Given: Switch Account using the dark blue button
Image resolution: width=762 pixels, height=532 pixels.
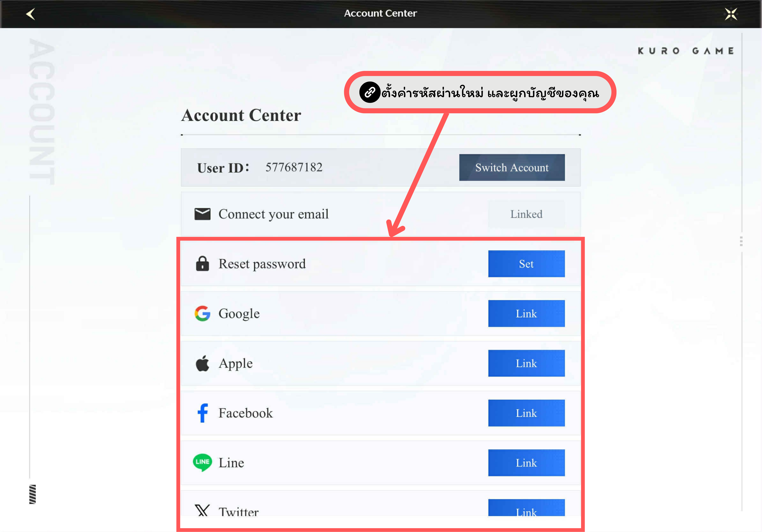Looking at the screenshot, I should (x=512, y=167).
